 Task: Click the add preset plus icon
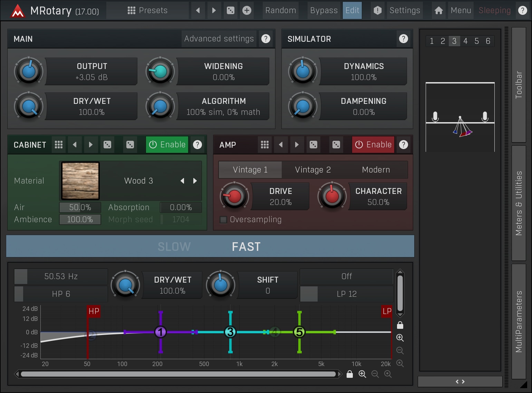[246, 10]
